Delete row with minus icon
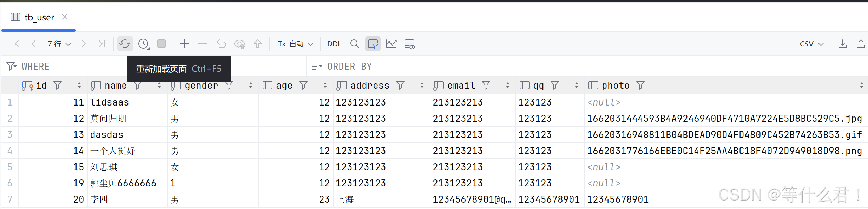The image size is (868, 209). click(203, 44)
